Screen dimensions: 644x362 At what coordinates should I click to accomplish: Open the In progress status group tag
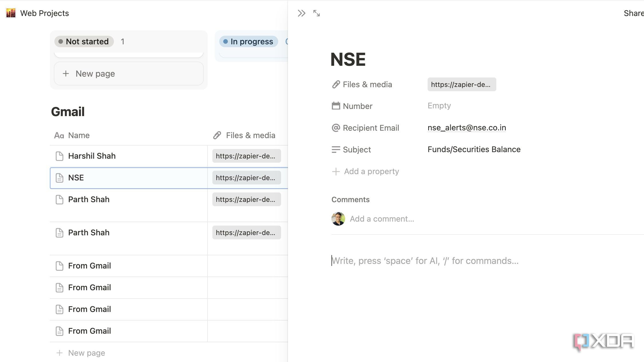pyautogui.click(x=248, y=41)
